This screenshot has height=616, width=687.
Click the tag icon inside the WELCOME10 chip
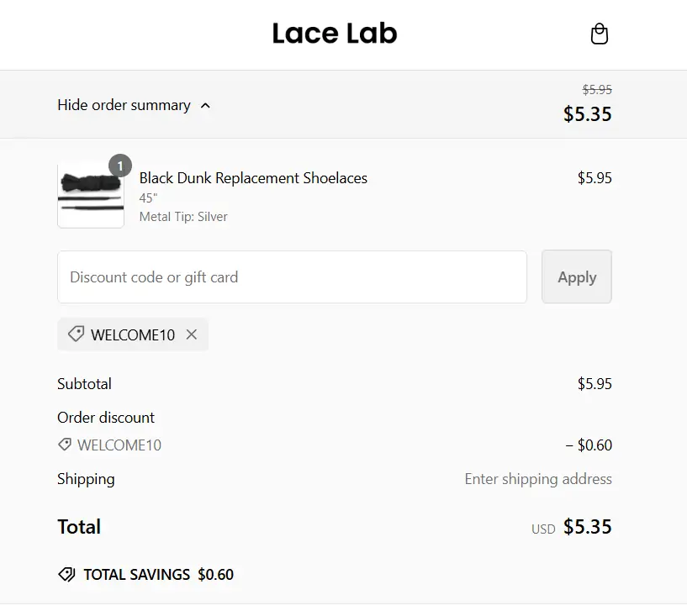coord(76,334)
